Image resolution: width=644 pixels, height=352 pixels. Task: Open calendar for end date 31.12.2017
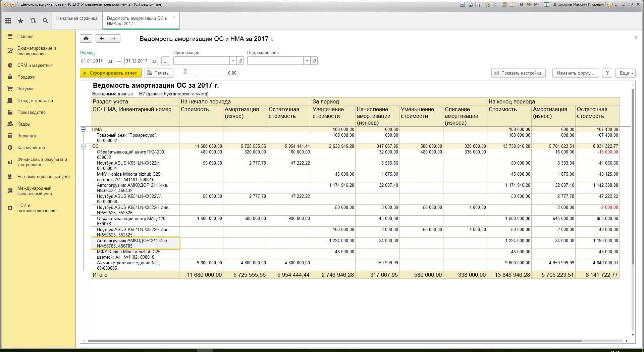click(154, 61)
